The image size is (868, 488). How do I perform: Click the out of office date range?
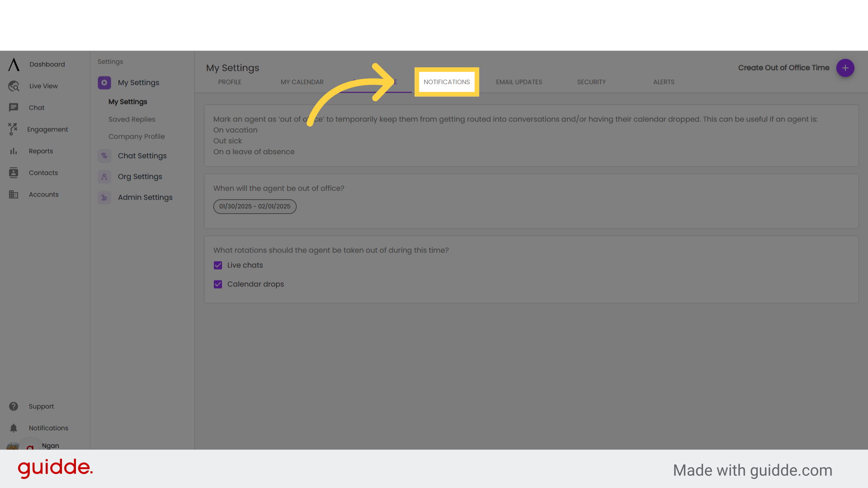point(255,206)
